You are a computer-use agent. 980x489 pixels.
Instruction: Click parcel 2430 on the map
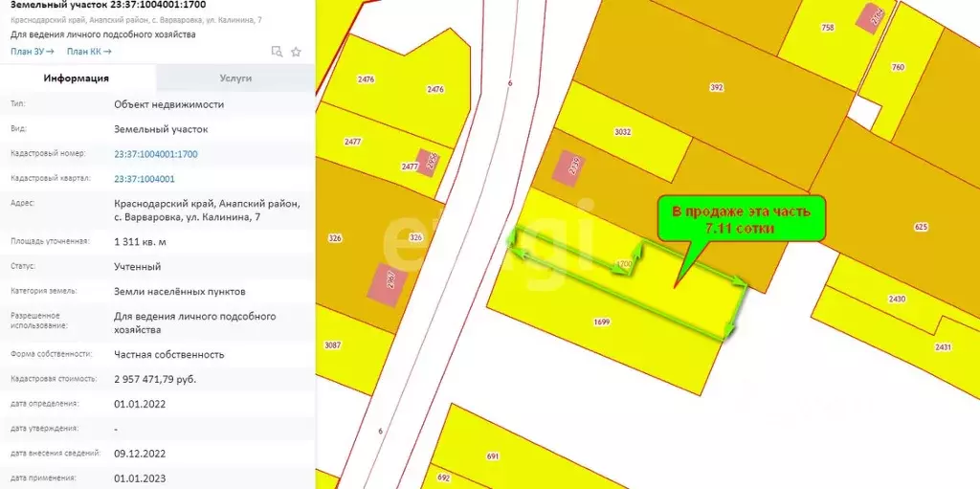click(896, 299)
